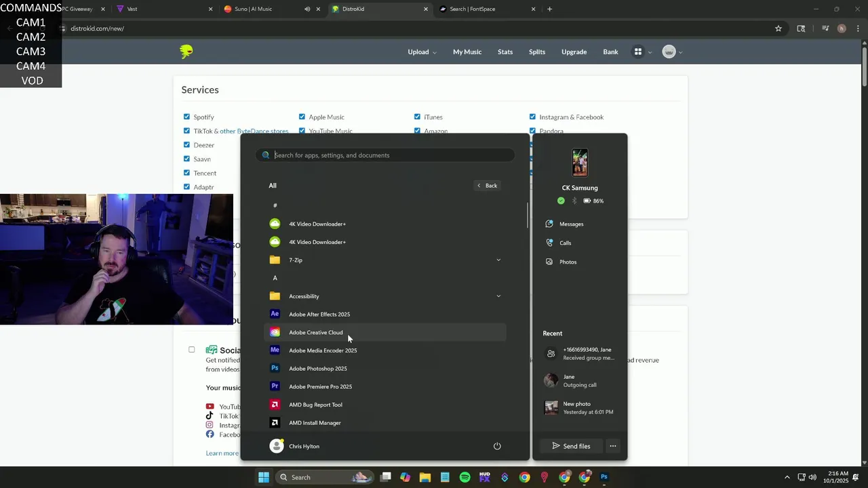
Task: Click Send files button
Action: (x=571, y=446)
